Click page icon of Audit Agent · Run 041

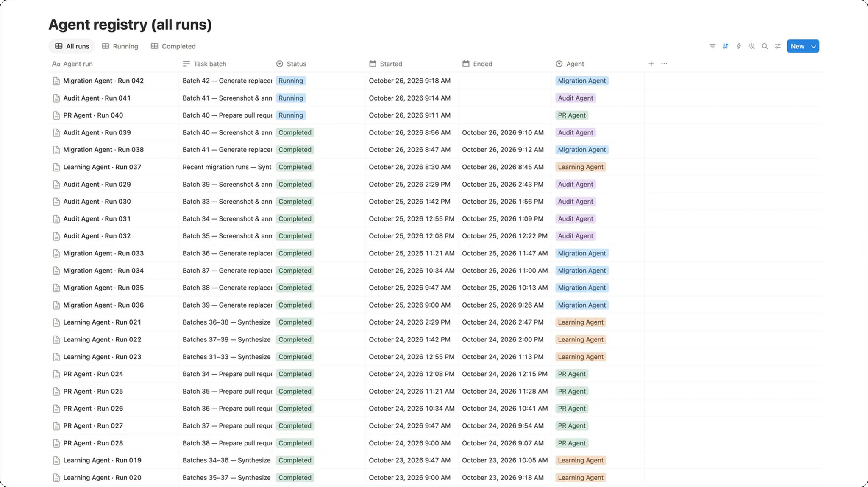[56, 98]
